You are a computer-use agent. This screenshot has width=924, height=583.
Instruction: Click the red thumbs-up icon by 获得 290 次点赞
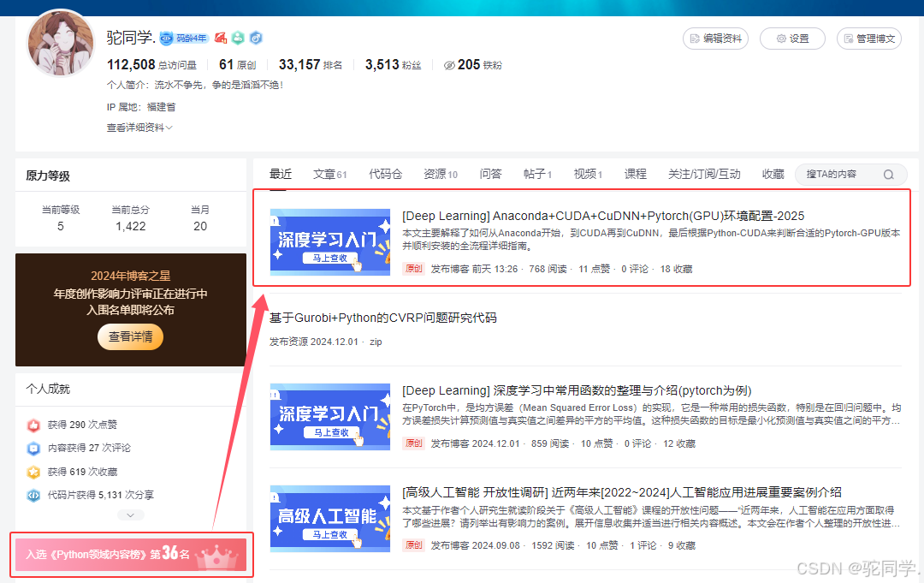33,425
